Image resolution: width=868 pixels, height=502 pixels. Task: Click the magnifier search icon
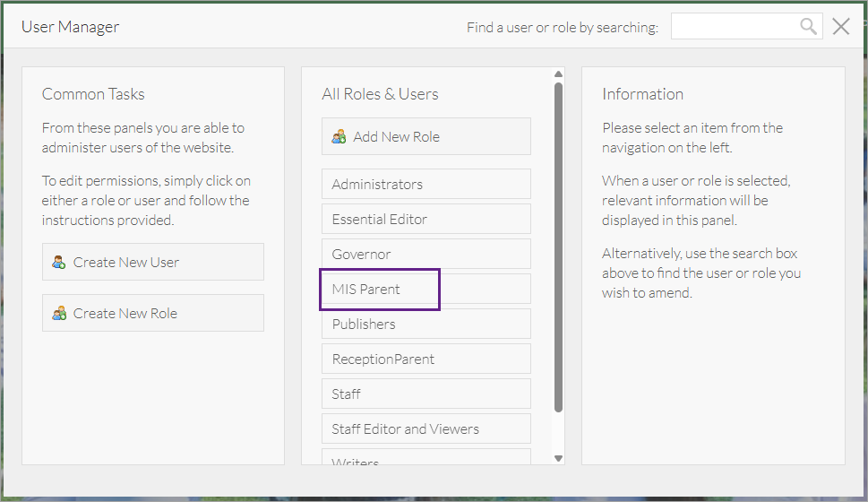(809, 27)
